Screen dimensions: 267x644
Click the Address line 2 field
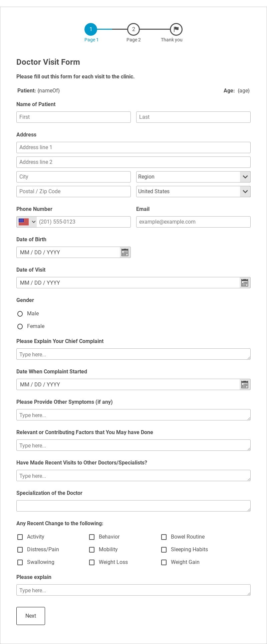(x=133, y=162)
